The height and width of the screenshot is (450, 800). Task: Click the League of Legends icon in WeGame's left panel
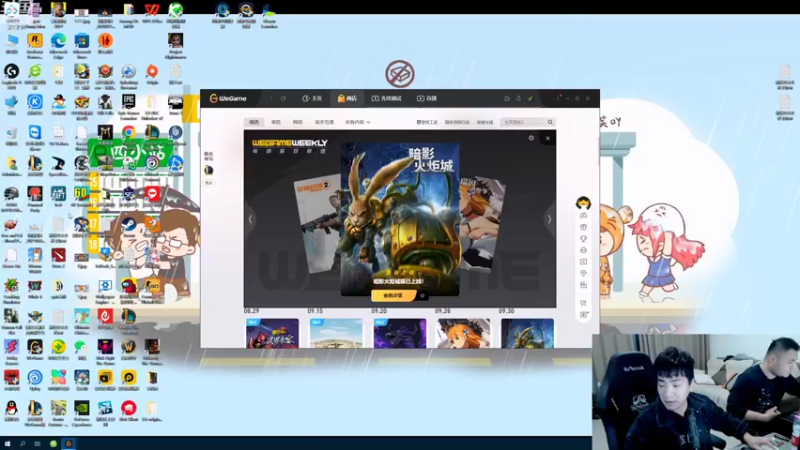tap(209, 170)
